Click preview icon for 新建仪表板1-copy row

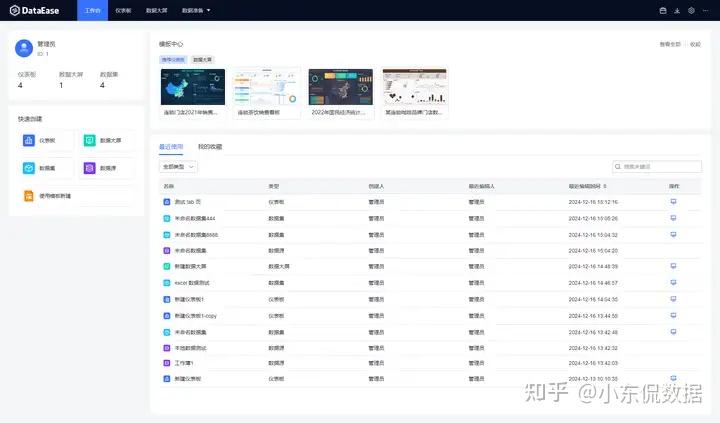click(673, 316)
